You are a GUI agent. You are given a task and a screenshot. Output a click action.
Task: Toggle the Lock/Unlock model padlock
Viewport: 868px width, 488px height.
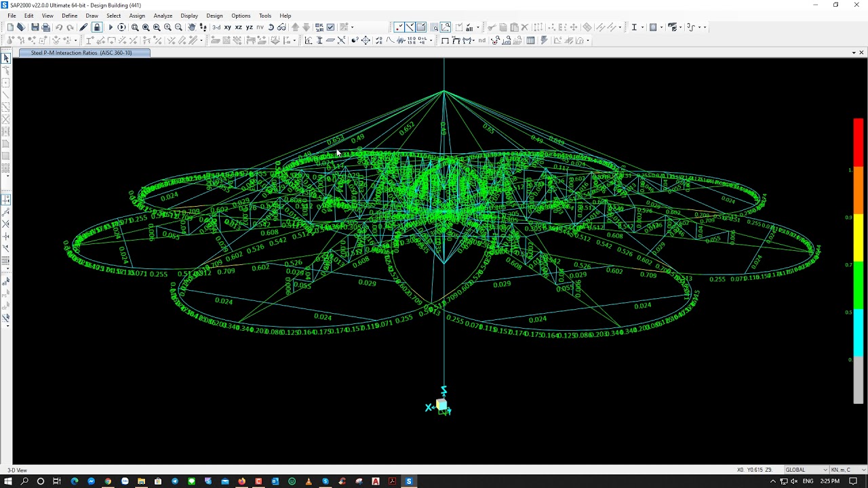coord(97,27)
